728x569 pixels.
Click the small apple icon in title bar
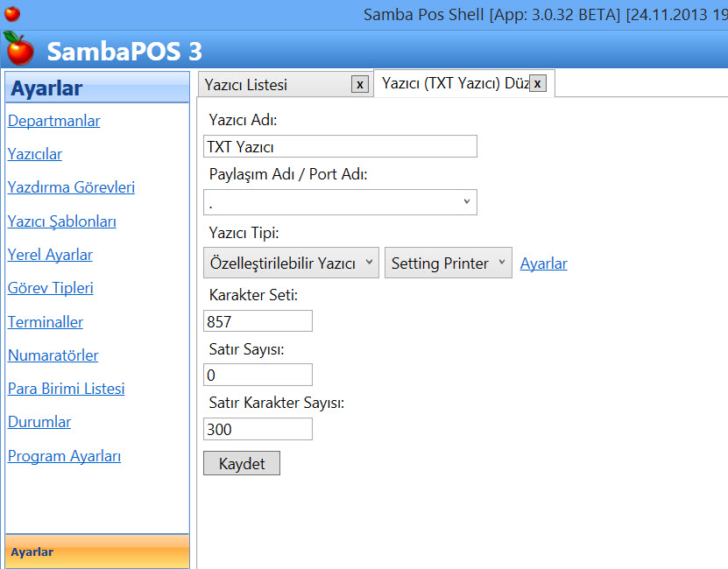pos(12,13)
